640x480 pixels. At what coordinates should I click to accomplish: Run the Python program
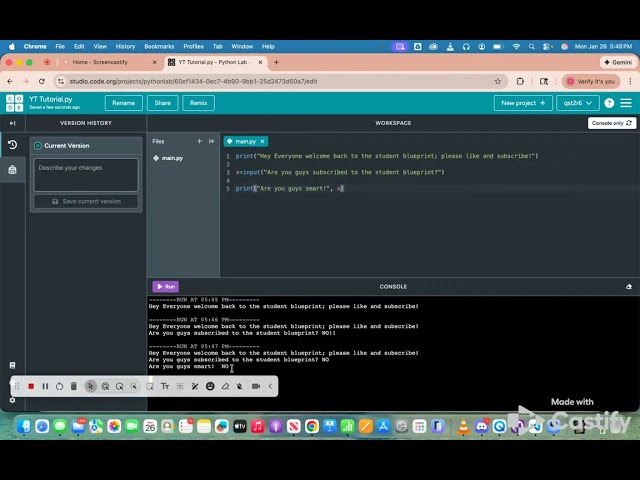click(165, 287)
